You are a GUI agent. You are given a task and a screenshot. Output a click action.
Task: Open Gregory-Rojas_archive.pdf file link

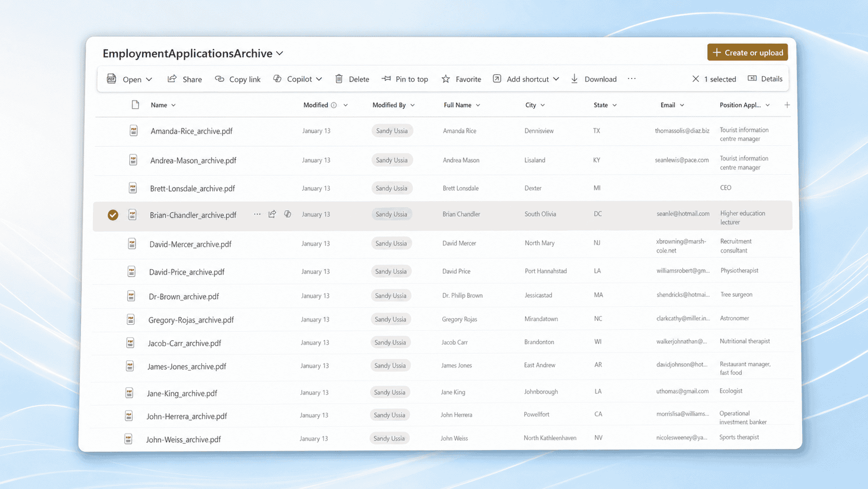click(191, 320)
